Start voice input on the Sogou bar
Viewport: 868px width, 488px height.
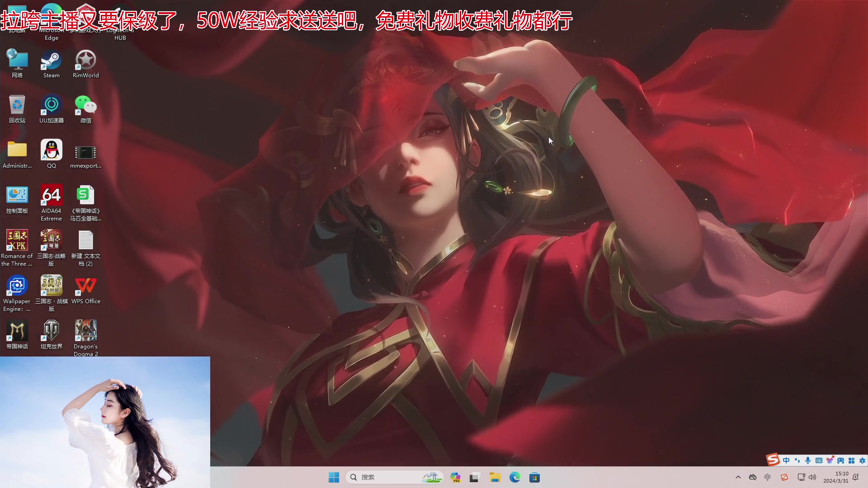(x=808, y=460)
